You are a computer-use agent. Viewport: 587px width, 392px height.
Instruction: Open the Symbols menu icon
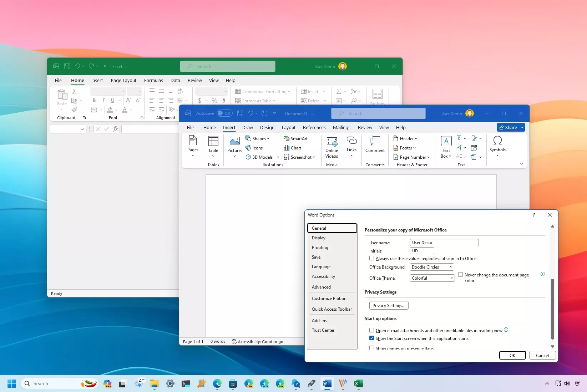click(x=497, y=141)
